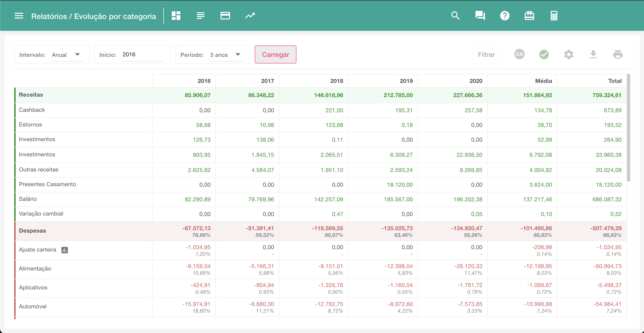This screenshot has height=333, width=644.
Task: Toggle the green checkmark filter
Action: (544, 54)
